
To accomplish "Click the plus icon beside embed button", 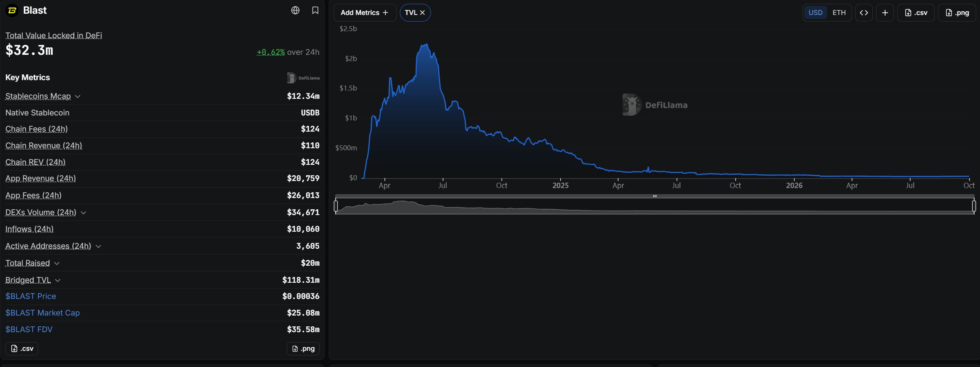I will 885,12.
